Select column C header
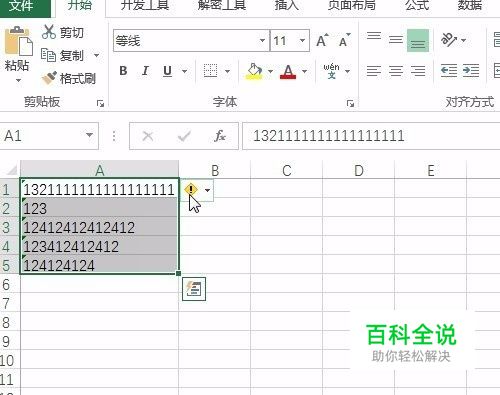Viewport: 500px width, 395px height. click(x=287, y=170)
